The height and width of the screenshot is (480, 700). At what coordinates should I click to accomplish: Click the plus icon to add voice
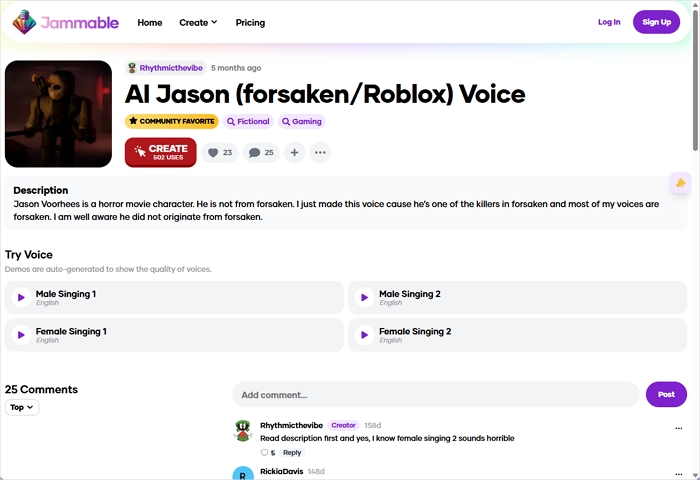coord(295,153)
